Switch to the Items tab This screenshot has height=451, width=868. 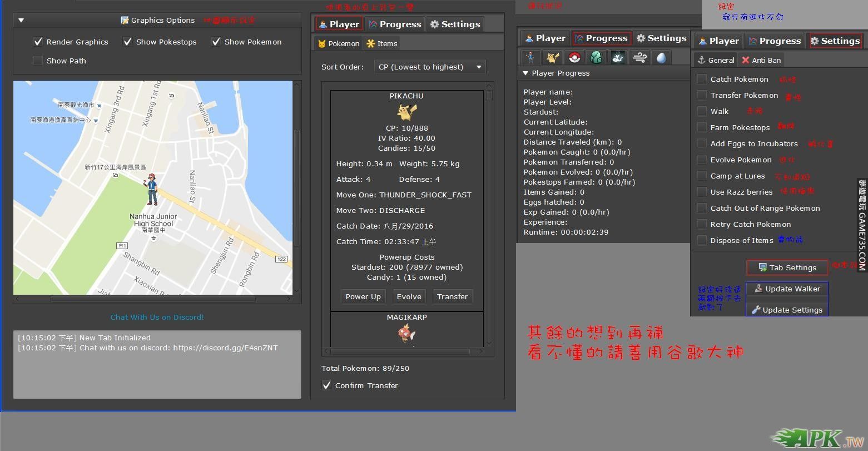[x=381, y=43]
